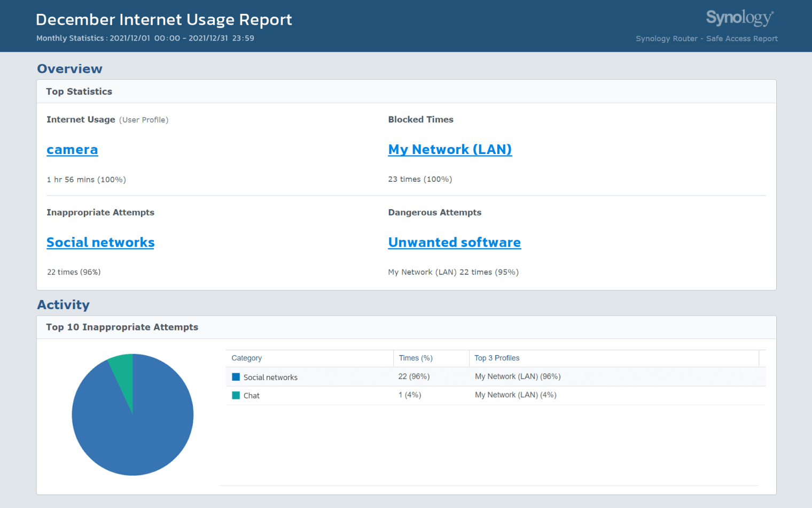Click the Top 10 Inappropriate Attempts header

122,327
